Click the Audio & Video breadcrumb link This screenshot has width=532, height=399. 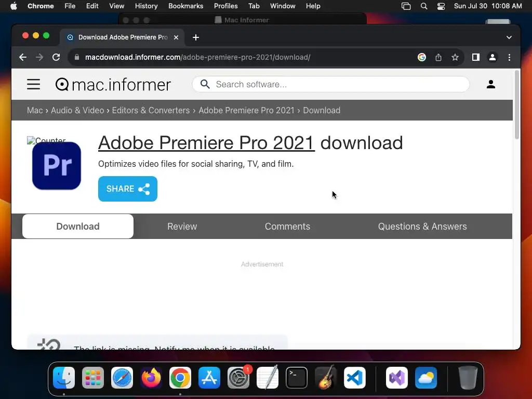point(77,110)
